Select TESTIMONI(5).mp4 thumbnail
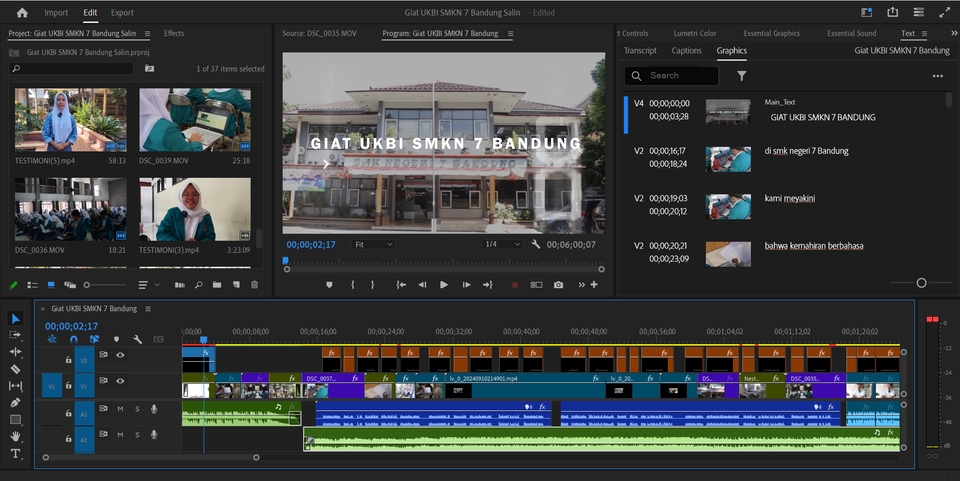960x481 pixels. (70, 119)
